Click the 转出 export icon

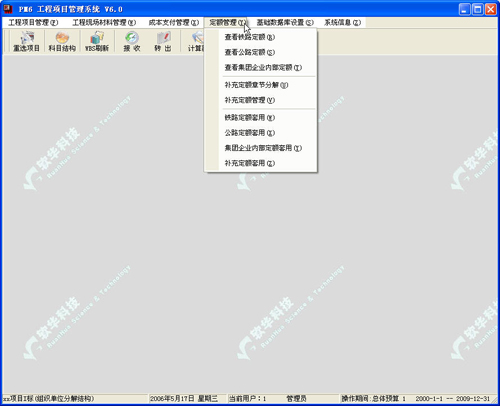coord(163,41)
